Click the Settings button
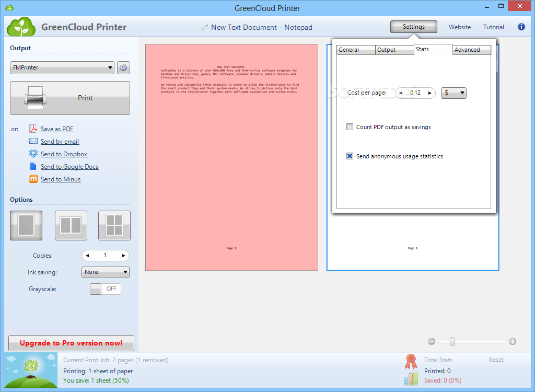The image size is (535, 392). [x=414, y=27]
